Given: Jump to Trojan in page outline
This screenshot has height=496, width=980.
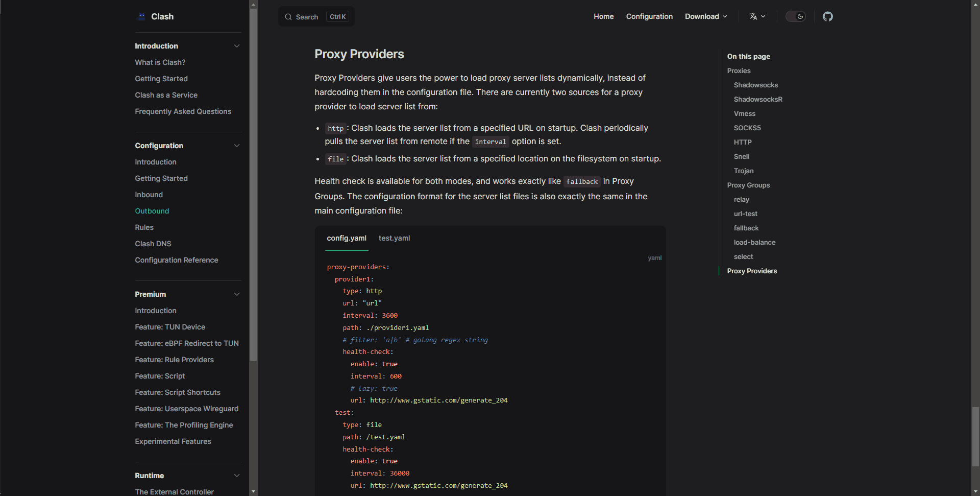Looking at the screenshot, I should point(744,171).
